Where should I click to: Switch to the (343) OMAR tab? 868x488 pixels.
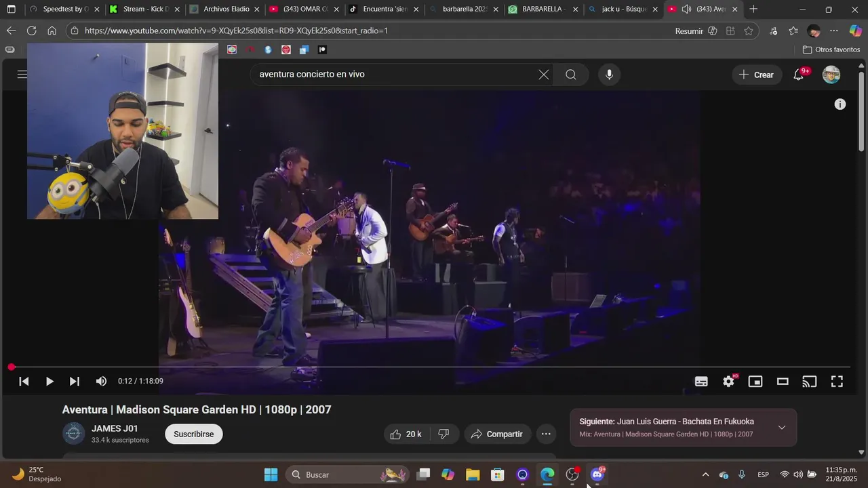(305, 9)
